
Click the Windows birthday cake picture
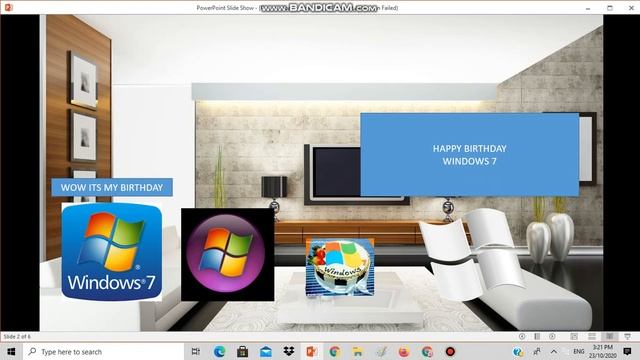click(340, 267)
